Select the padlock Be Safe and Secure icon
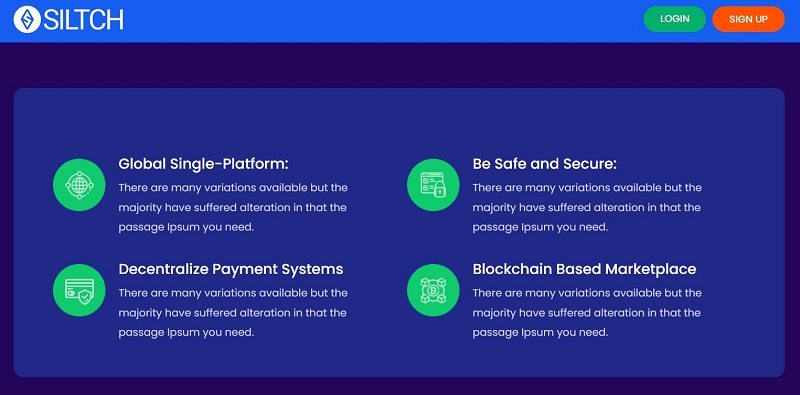 click(x=433, y=185)
